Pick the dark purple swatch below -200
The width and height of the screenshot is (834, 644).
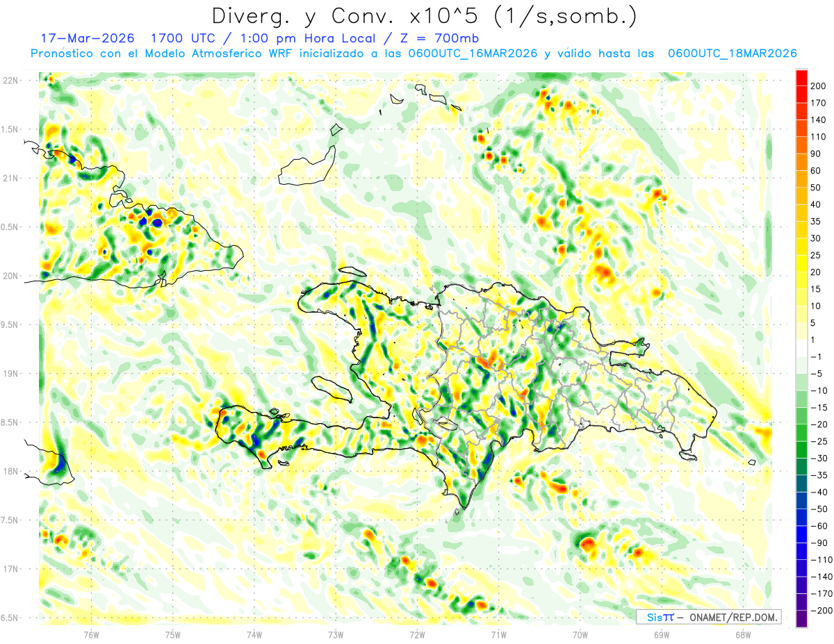tap(801, 619)
